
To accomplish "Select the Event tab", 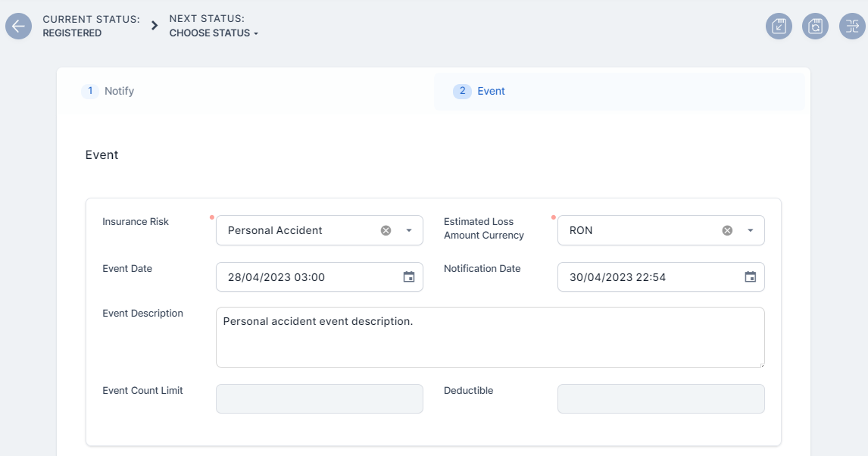I will 491,91.
